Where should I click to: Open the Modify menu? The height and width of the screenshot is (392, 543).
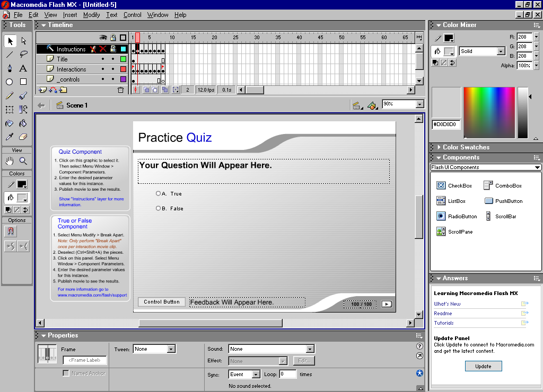click(91, 15)
